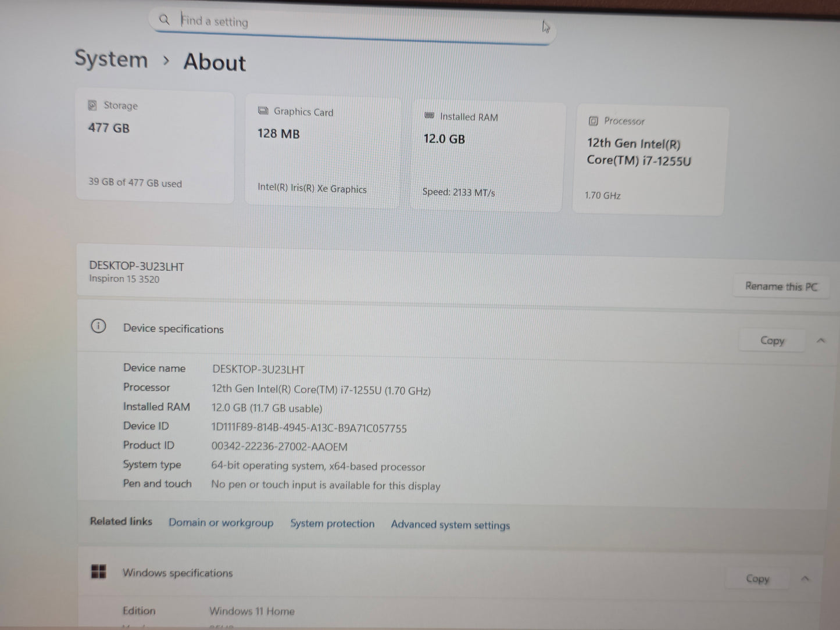The image size is (840, 630).
Task: Open the Installed RAM 12.0 GB card
Action: [488, 156]
